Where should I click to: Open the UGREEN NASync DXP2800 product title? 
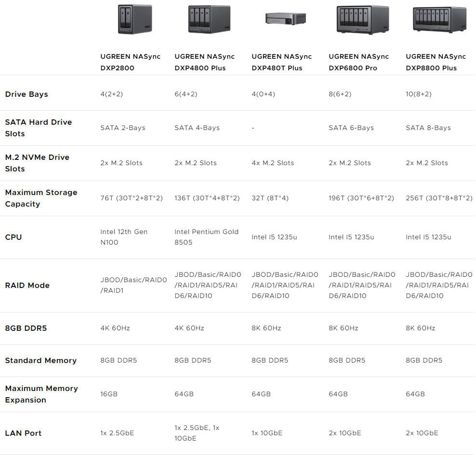(130, 62)
